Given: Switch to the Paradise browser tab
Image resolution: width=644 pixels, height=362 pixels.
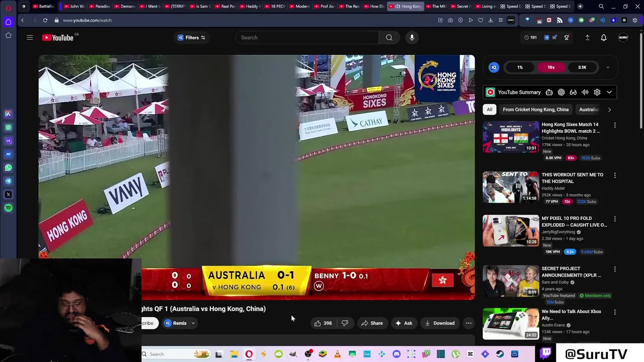Looking at the screenshot, I should 100,7.
